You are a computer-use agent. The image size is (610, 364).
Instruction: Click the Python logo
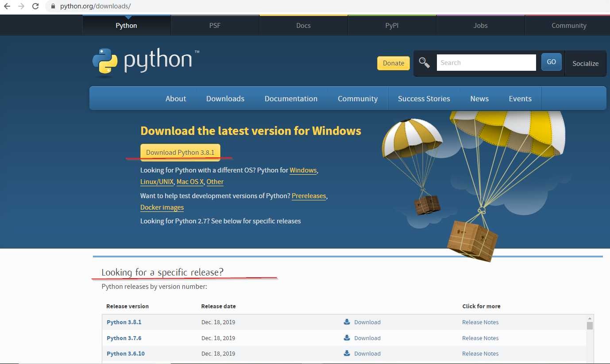[146, 62]
